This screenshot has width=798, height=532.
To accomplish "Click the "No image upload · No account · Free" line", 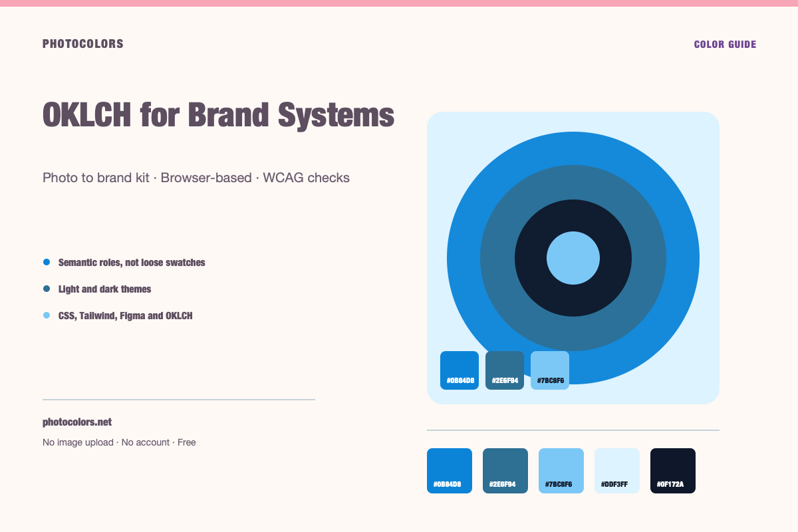I will click(119, 442).
